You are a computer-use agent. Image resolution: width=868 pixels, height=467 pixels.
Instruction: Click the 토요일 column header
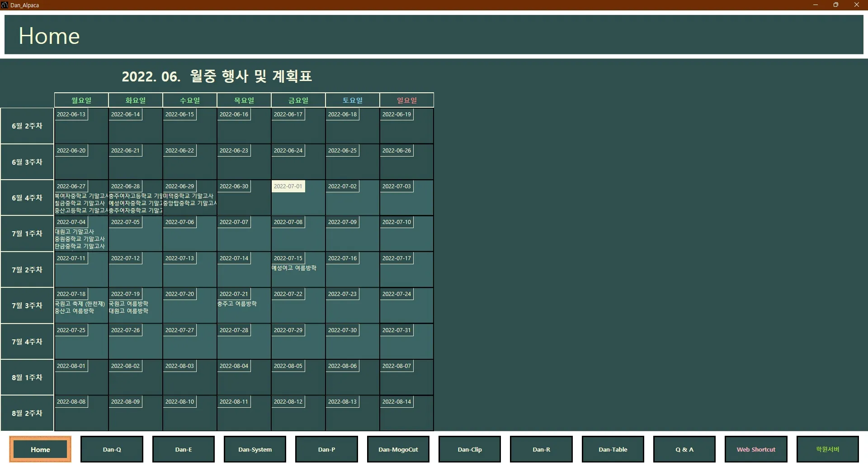click(353, 100)
